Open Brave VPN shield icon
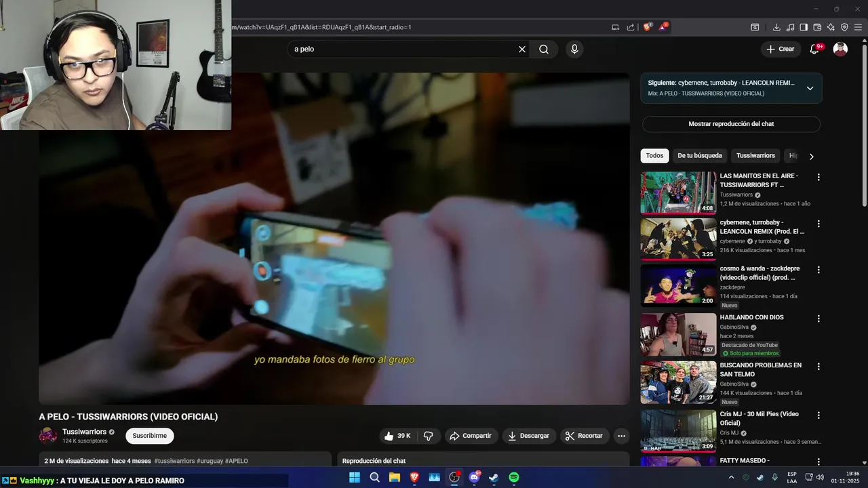This screenshot has height=488, width=868. tap(844, 27)
